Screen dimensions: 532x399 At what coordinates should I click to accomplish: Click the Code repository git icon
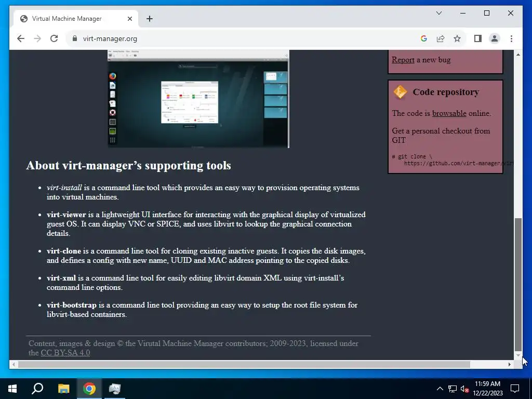tap(400, 92)
